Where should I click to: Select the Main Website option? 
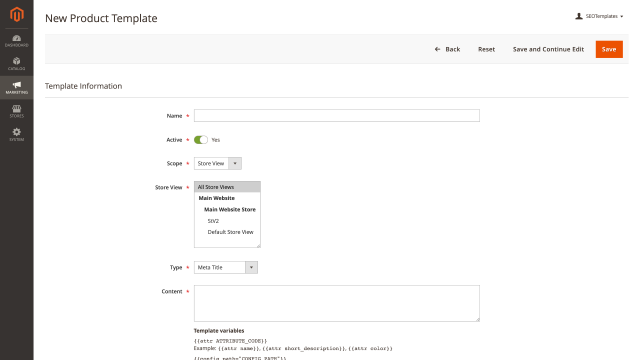(x=217, y=198)
